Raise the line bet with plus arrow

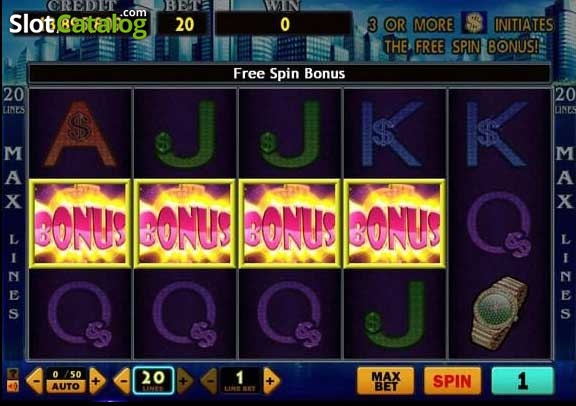[271, 381]
